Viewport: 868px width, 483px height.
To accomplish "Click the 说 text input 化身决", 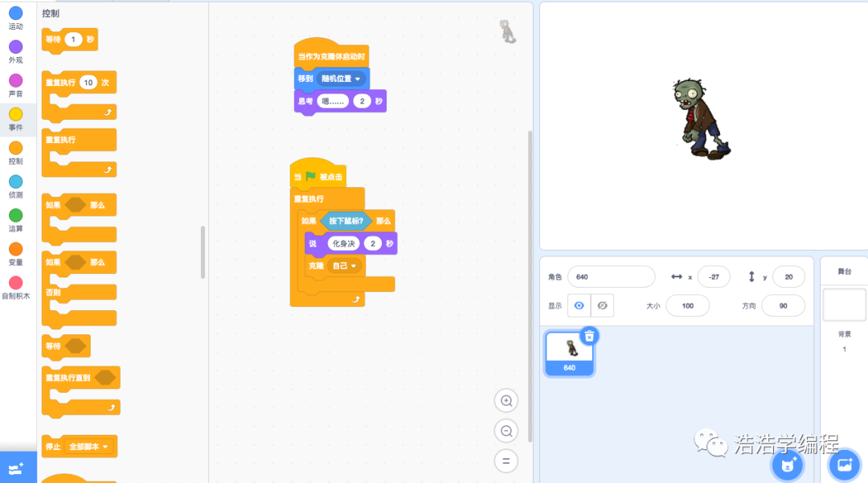I will click(x=343, y=244).
